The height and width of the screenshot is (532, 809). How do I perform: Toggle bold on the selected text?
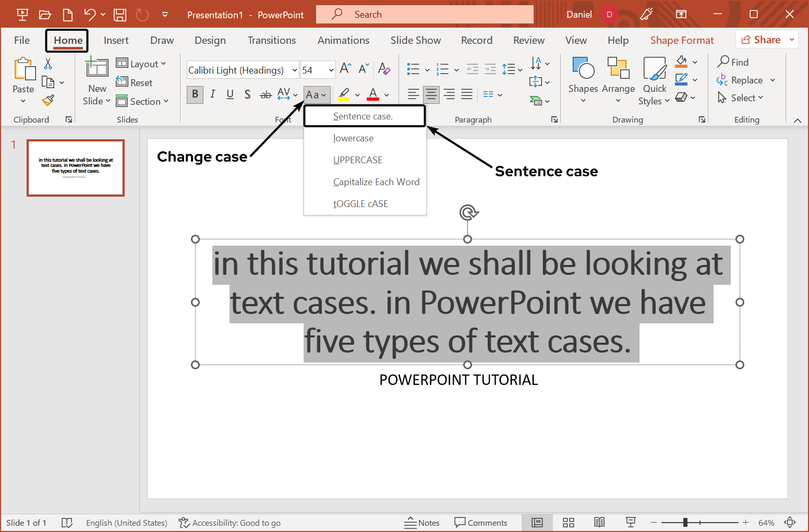(x=195, y=94)
